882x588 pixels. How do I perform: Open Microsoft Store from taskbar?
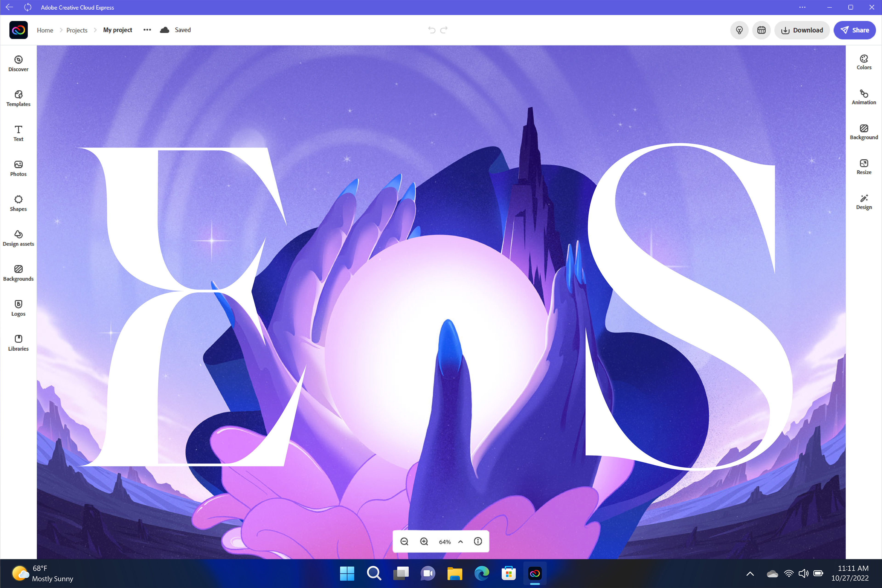509,573
